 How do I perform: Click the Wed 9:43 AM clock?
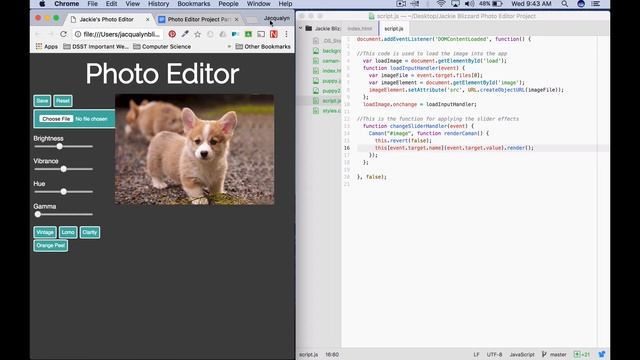coord(531,4)
